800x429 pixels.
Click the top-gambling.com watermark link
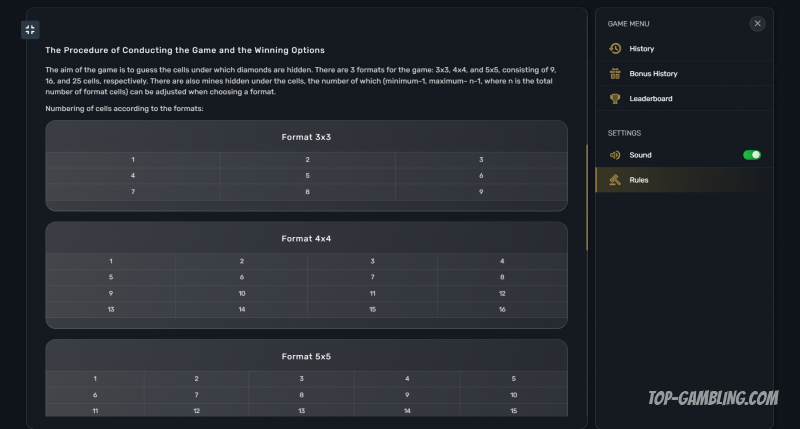pos(713,398)
